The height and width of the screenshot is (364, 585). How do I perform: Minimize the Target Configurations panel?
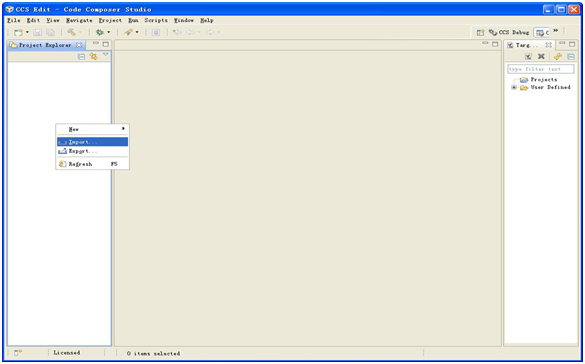[562, 44]
